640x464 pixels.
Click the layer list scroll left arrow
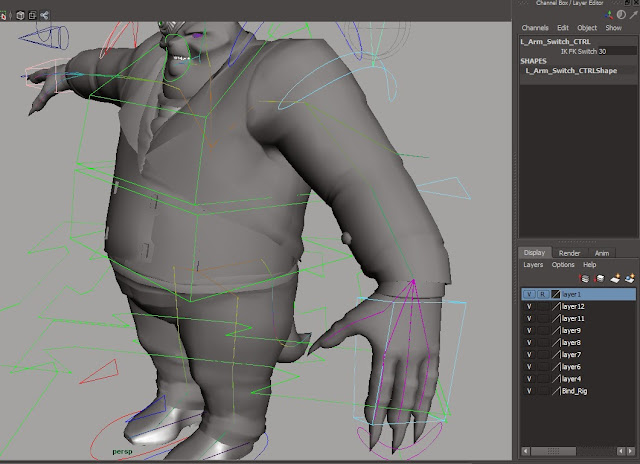[526, 451]
